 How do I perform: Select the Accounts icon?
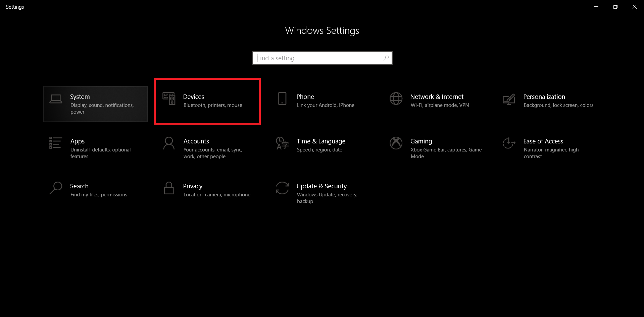[x=169, y=143]
